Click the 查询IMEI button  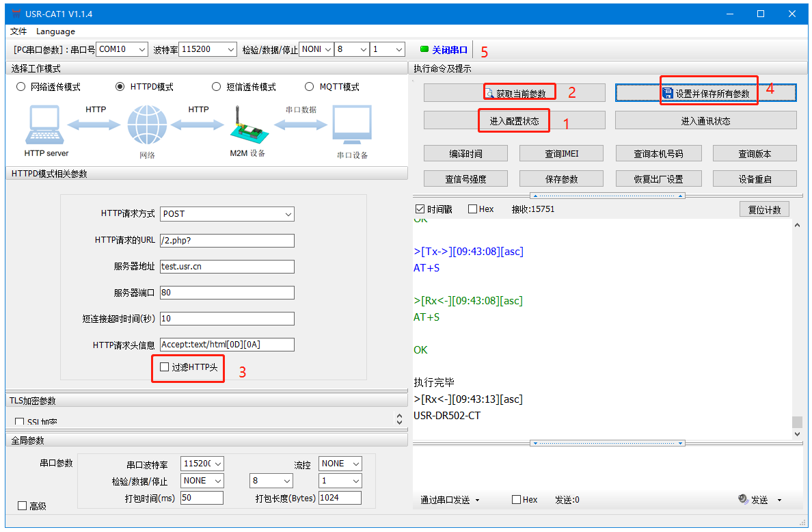(561, 153)
